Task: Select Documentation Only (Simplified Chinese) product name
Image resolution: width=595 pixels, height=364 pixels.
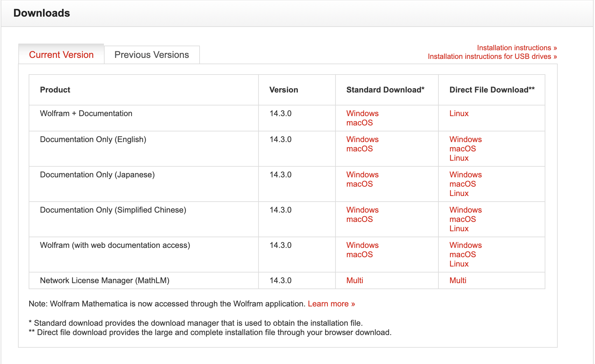Action: (113, 210)
